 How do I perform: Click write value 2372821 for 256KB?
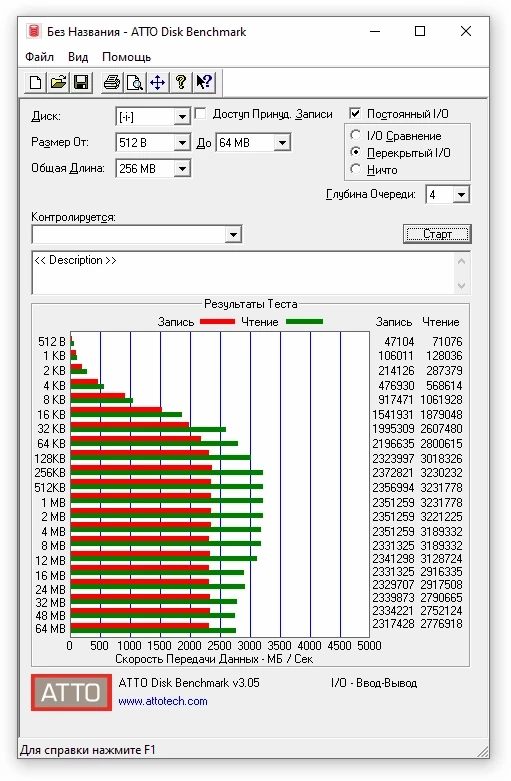[393, 472]
